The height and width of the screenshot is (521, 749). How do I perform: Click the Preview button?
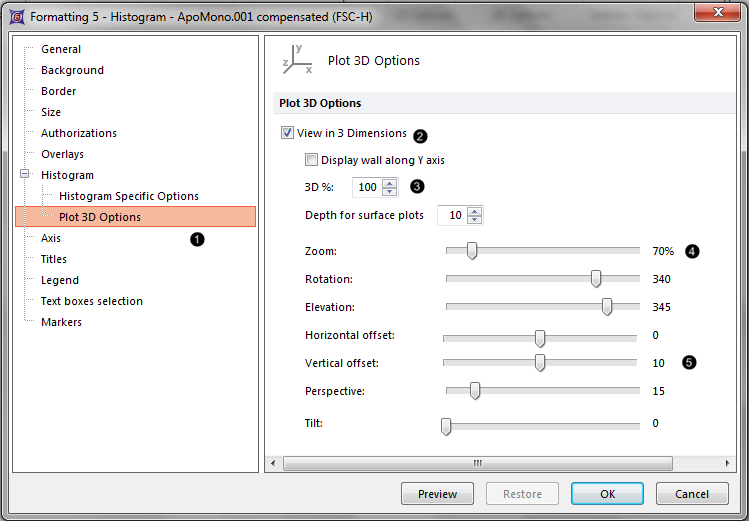(437, 494)
